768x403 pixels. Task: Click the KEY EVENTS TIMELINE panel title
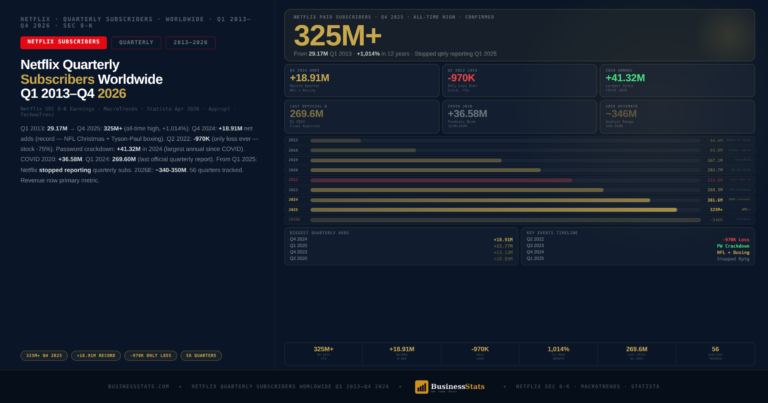tap(552, 233)
